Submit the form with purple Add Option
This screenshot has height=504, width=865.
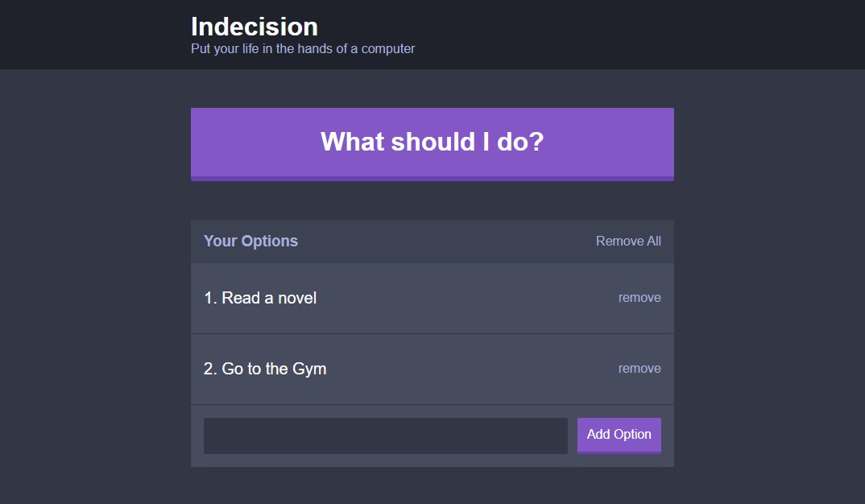tap(619, 436)
